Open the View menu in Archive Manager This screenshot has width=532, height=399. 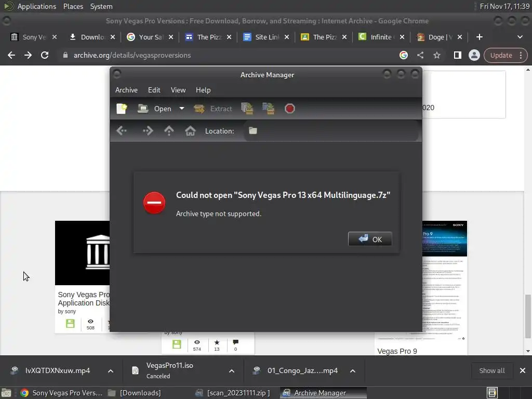click(178, 90)
